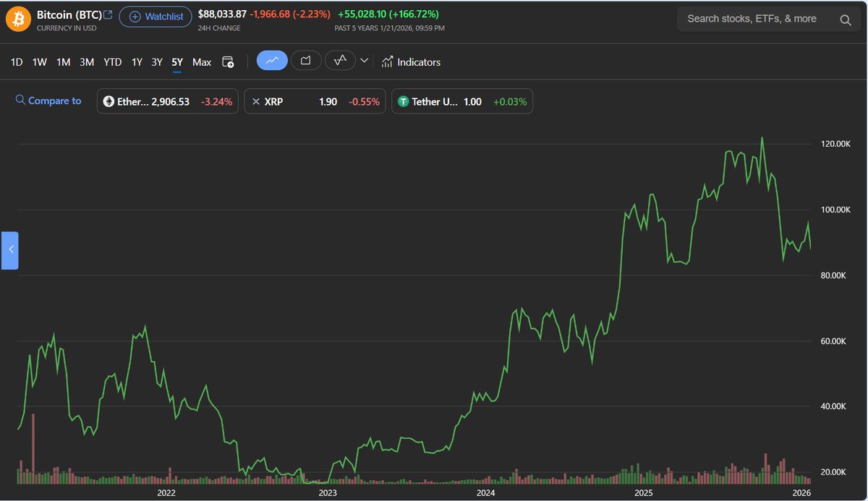The width and height of the screenshot is (868, 501).
Task: Switch to the 3Y range
Action: (x=157, y=62)
